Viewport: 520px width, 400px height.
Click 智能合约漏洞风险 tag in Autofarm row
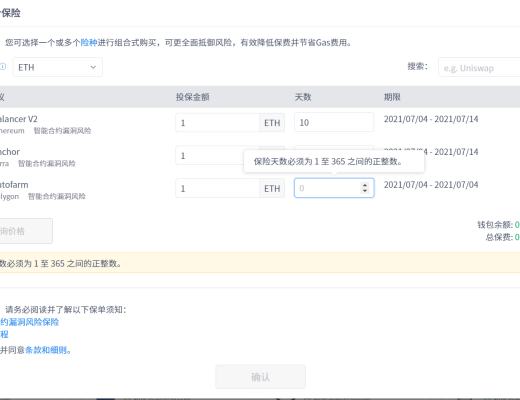57,196
